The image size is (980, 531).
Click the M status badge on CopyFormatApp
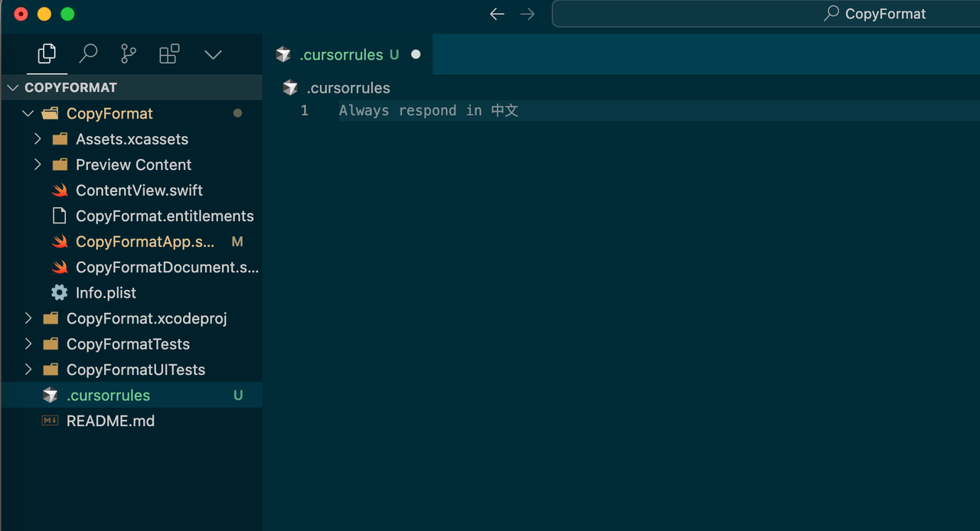(x=237, y=242)
